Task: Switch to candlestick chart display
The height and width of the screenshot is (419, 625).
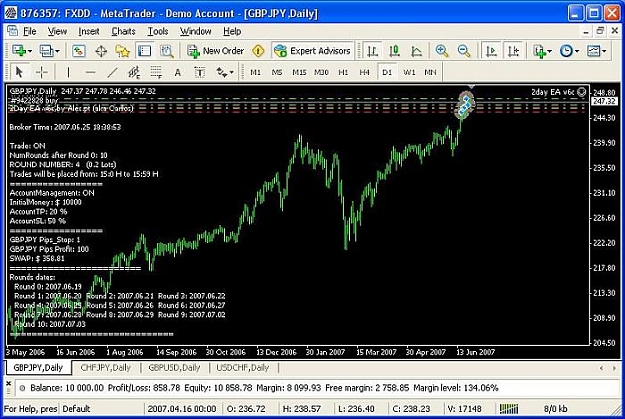Action: [394, 51]
